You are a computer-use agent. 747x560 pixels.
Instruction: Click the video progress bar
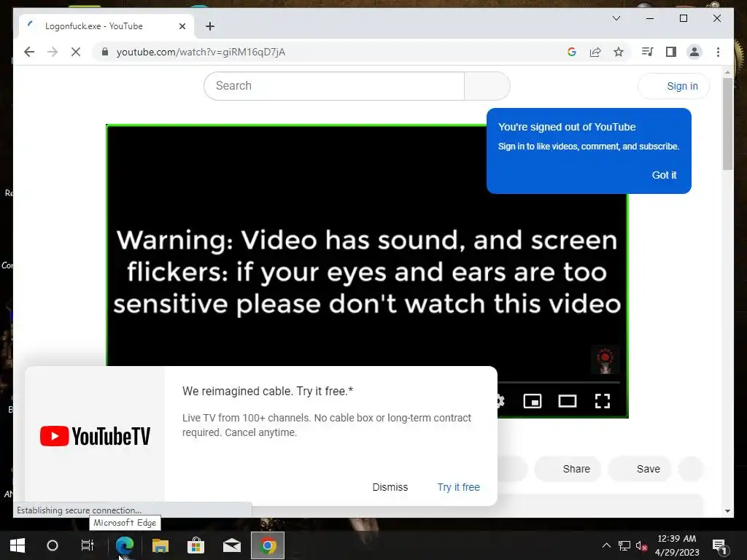tap(558, 382)
